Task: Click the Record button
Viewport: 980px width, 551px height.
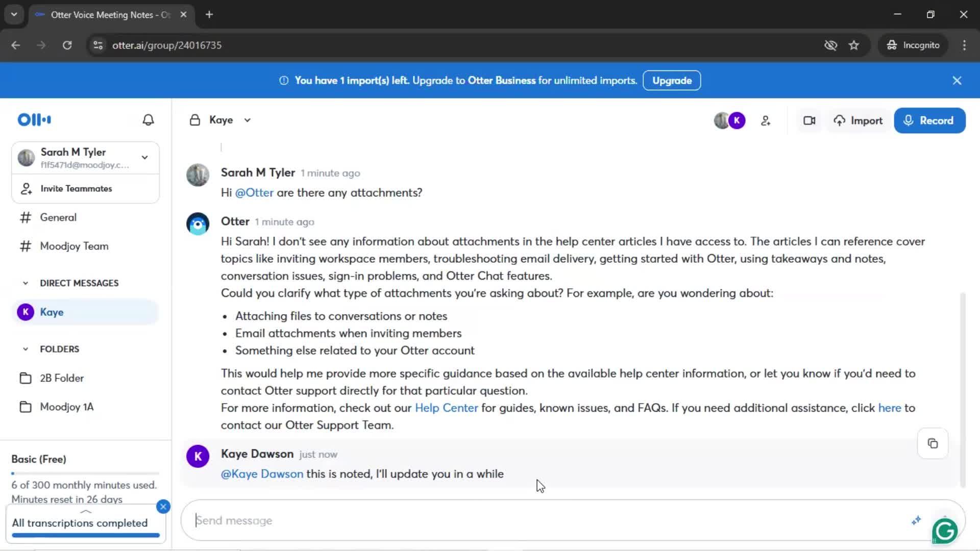Action: (929, 120)
